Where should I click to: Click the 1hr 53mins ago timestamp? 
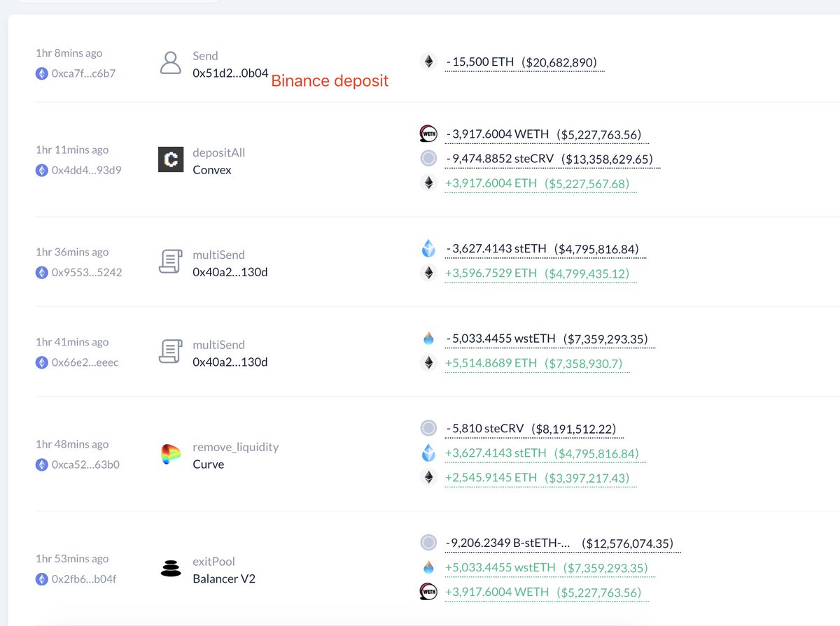(72, 559)
